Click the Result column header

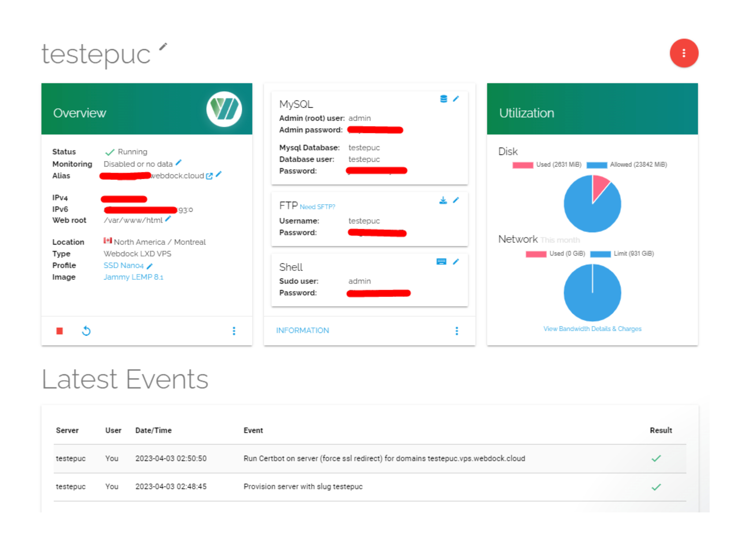point(660,430)
